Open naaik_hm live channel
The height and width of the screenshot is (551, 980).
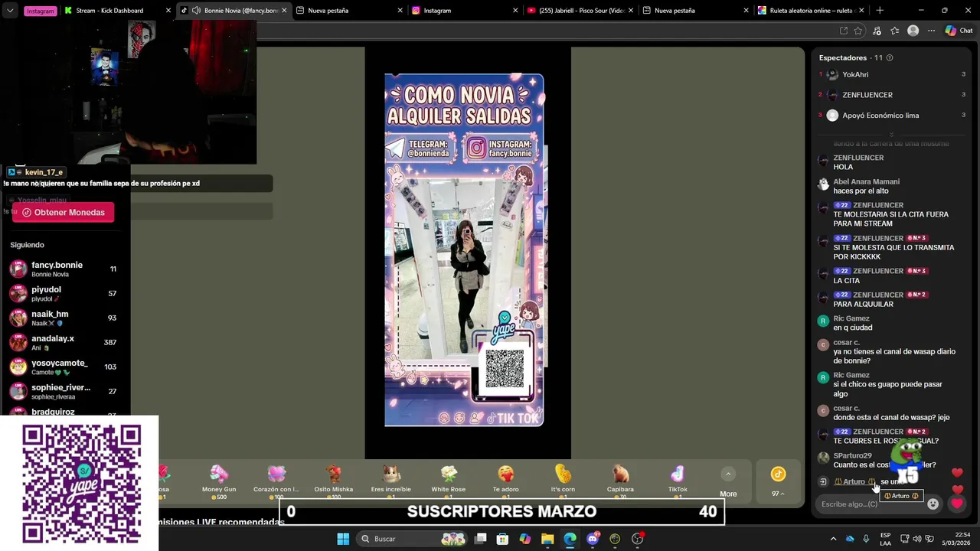coord(64,318)
